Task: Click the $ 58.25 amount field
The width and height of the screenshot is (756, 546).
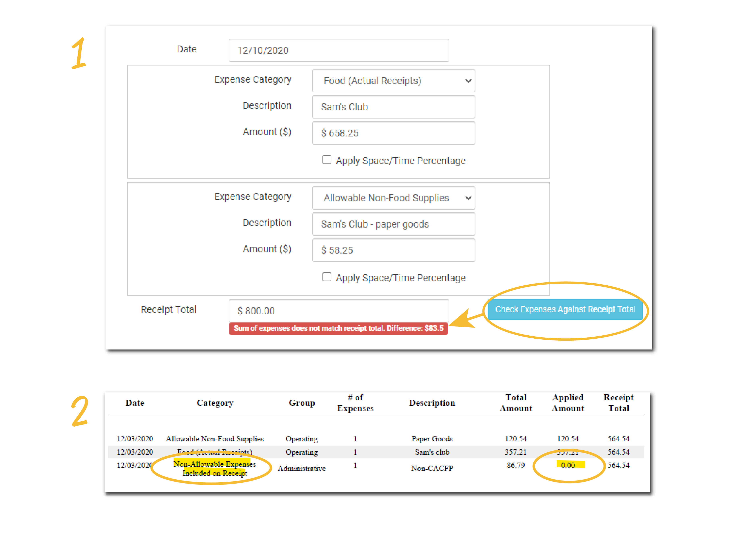Action: 393,250
